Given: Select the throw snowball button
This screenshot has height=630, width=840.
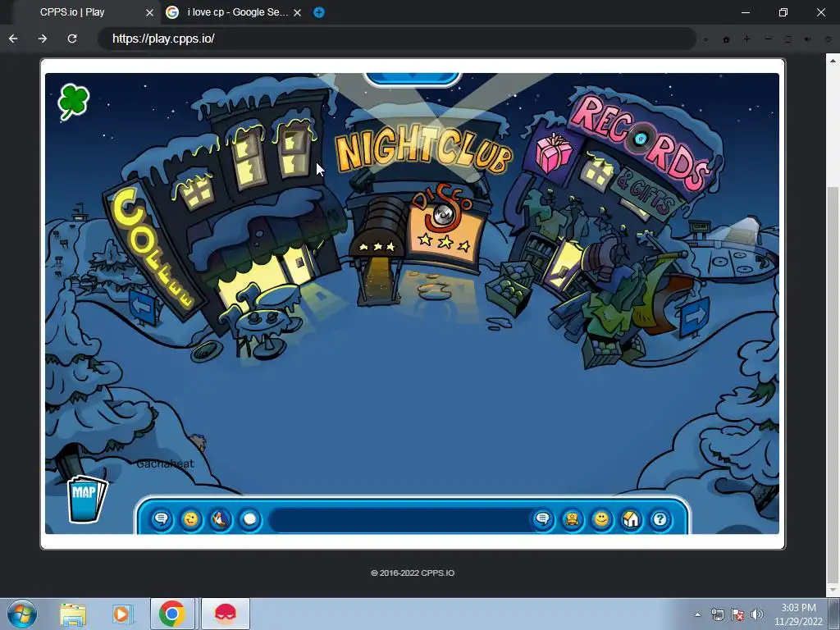Looking at the screenshot, I should pos(249,519).
